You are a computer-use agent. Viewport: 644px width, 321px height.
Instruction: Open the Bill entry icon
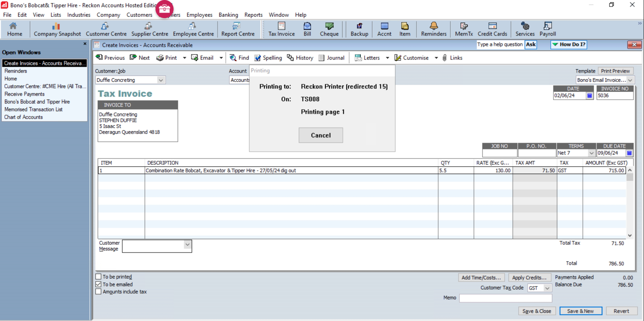click(x=307, y=30)
